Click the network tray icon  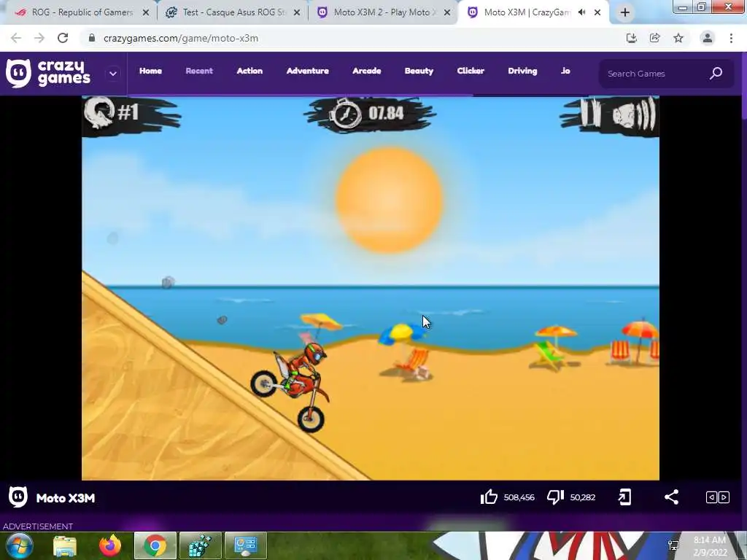(673, 545)
